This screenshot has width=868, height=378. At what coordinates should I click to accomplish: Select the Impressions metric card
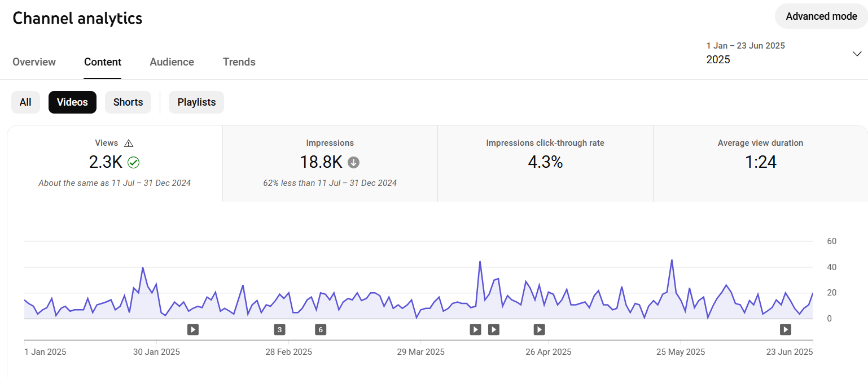[x=330, y=163]
